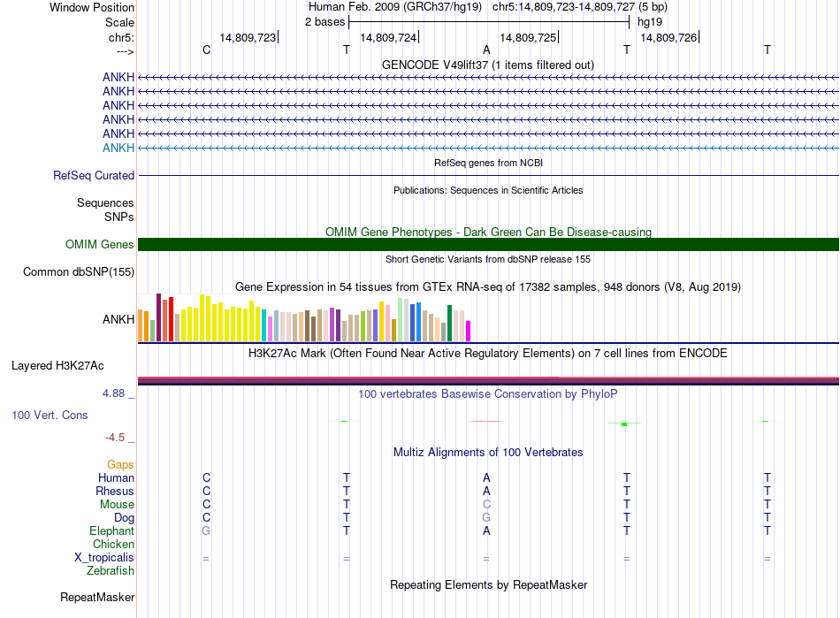840x618 pixels.
Task: Click base C in the Rhesus alignment row
Action: click(x=206, y=491)
